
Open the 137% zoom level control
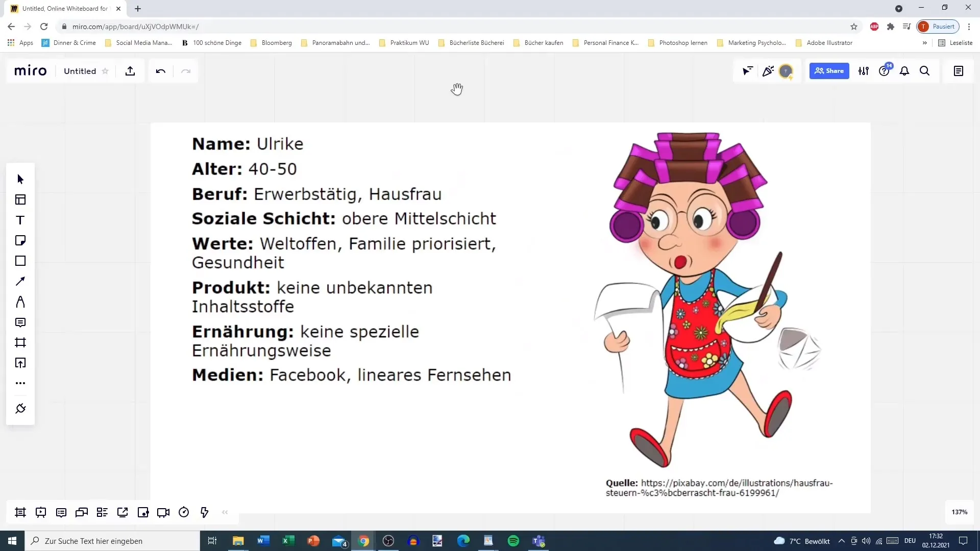pyautogui.click(x=959, y=512)
